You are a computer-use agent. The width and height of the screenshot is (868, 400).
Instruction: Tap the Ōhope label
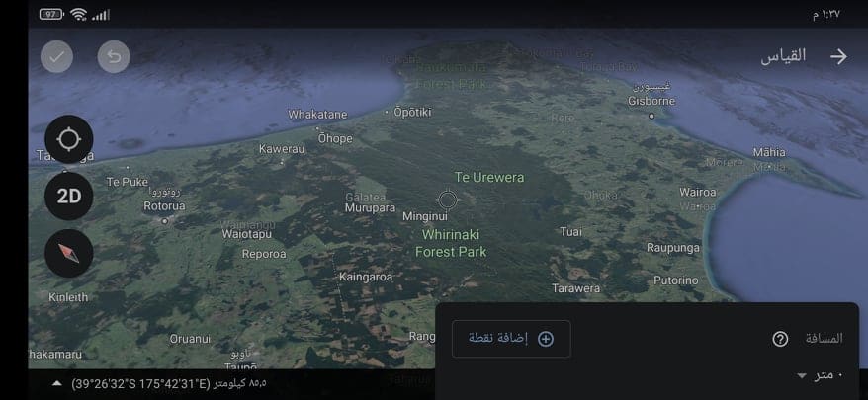335,138
